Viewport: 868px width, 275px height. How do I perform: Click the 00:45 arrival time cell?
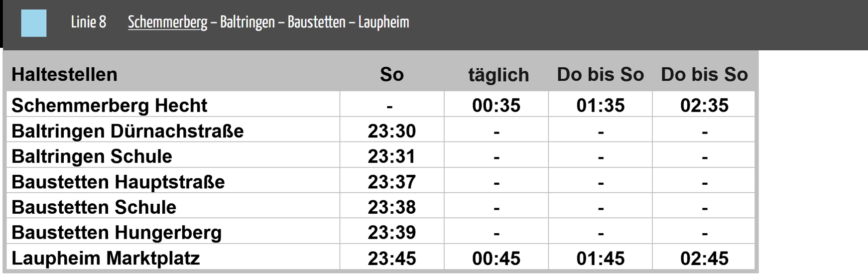click(x=496, y=257)
